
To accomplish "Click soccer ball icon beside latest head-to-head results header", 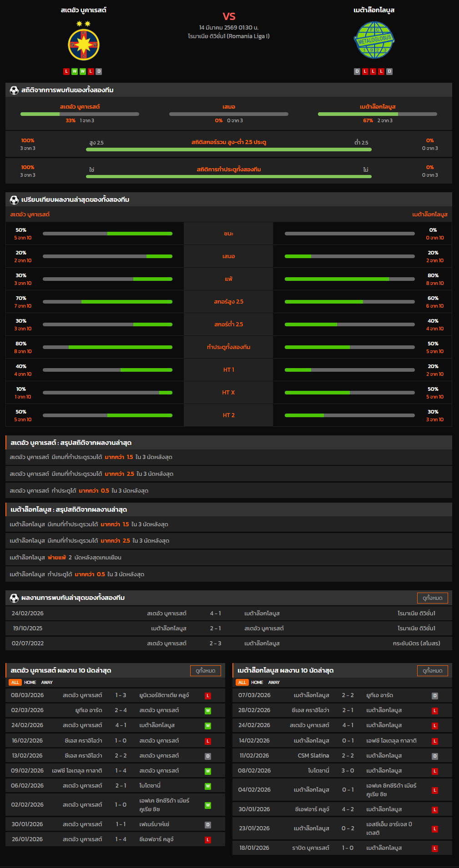I will pos(14,598).
